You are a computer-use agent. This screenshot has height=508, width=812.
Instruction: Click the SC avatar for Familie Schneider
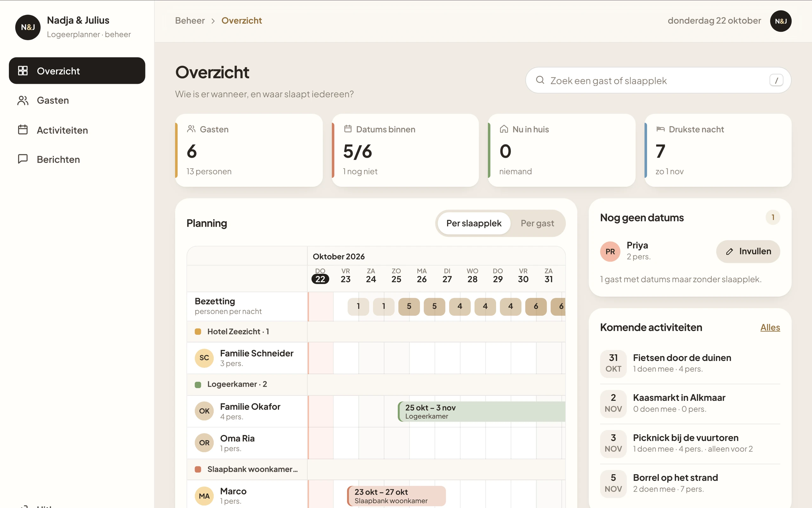[204, 358]
